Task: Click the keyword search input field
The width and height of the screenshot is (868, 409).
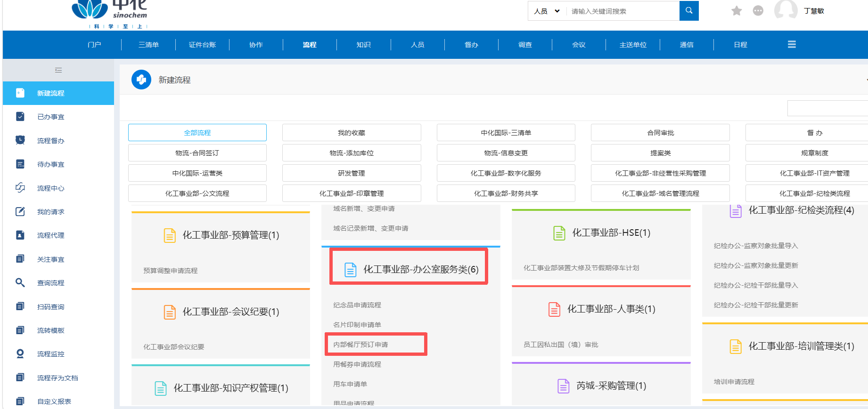Action: pyautogui.click(x=622, y=11)
